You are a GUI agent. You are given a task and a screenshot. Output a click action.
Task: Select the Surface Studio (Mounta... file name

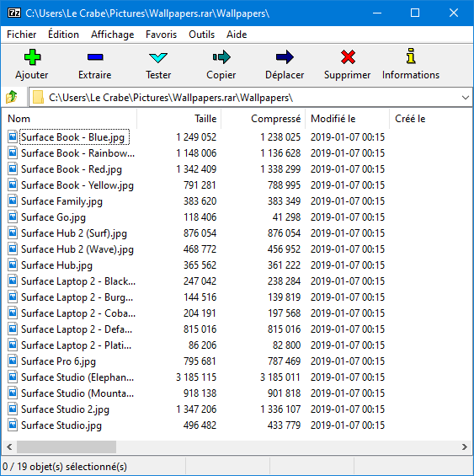coord(77,393)
